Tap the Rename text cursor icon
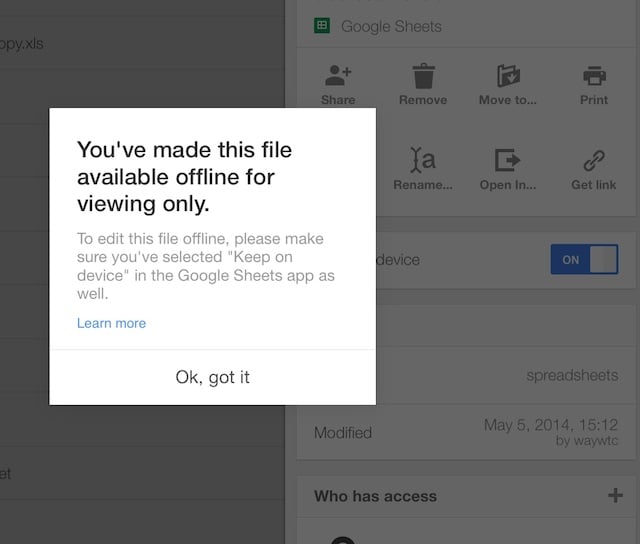The image size is (640, 544). 423,160
